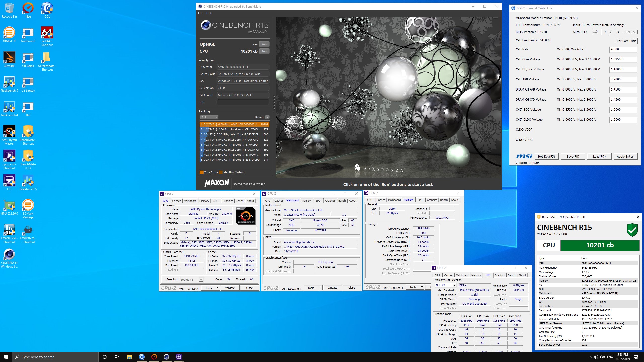644x362 pixels.
Task: Open Tools dropdown arrow in first CPU-Z
Action: (218, 288)
